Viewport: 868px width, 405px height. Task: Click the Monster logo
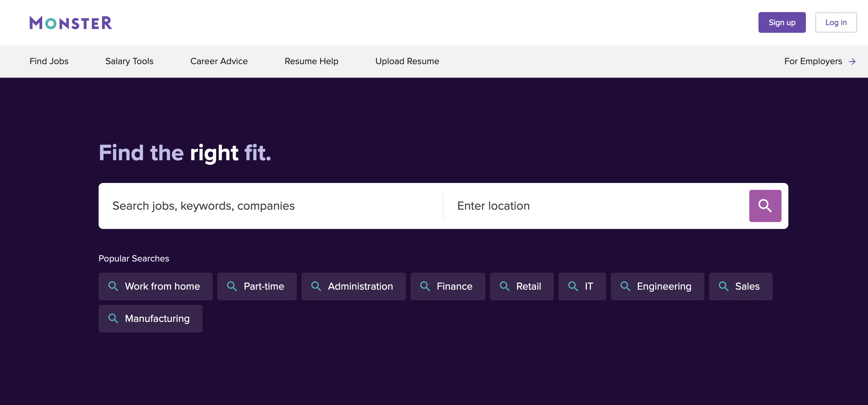tap(71, 23)
